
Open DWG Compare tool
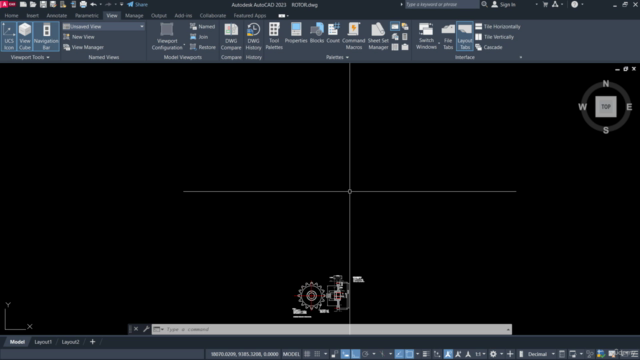point(231,36)
